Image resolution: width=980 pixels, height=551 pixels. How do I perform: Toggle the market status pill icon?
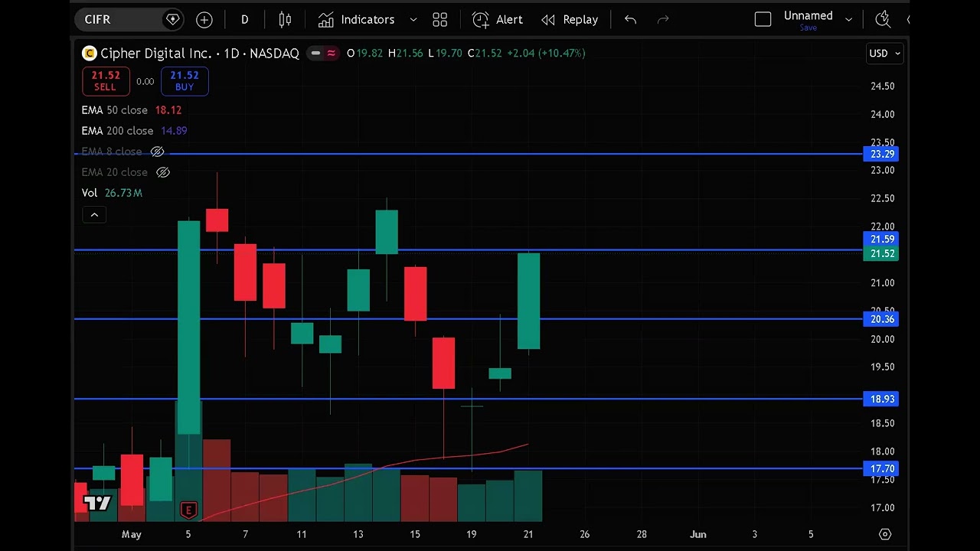pos(324,53)
